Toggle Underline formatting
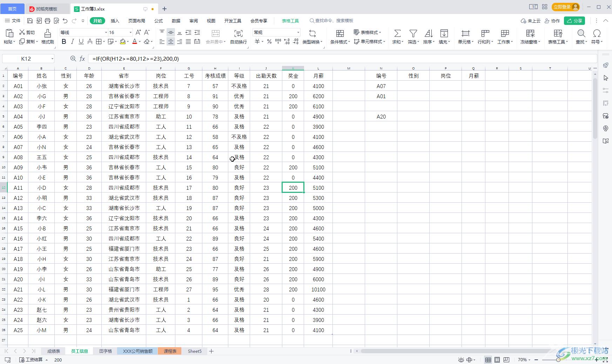The image size is (612, 364). 81,41
